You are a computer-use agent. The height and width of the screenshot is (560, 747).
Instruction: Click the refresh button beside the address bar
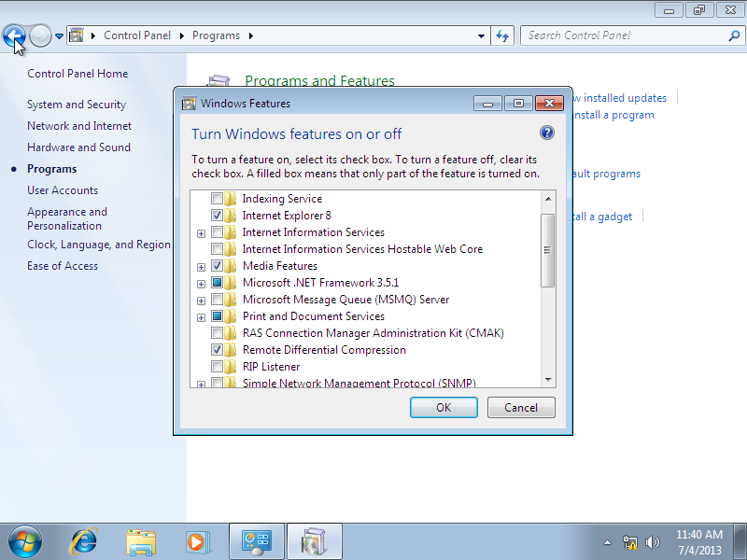pyautogui.click(x=502, y=35)
